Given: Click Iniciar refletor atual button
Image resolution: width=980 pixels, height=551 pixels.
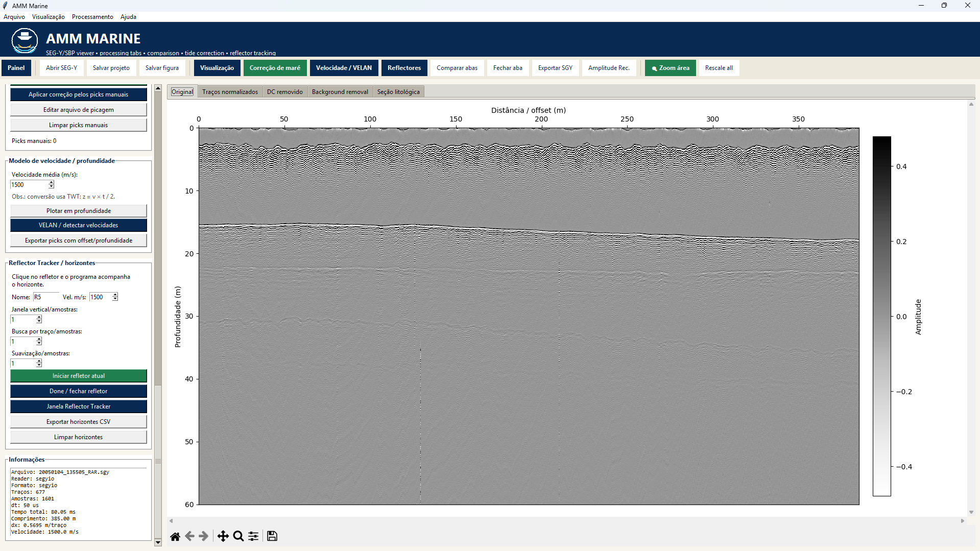Looking at the screenshot, I should click(x=79, y=376).
